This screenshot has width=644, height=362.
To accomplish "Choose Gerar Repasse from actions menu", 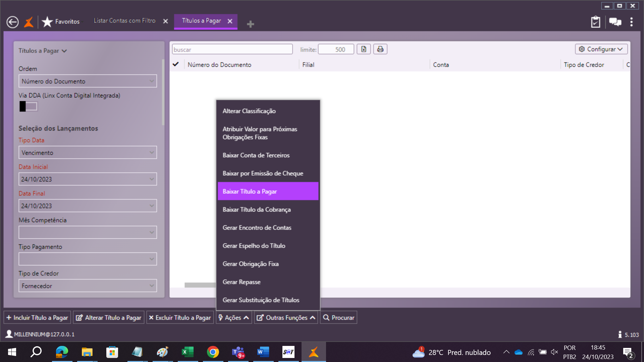I will [x=241, y=282].
